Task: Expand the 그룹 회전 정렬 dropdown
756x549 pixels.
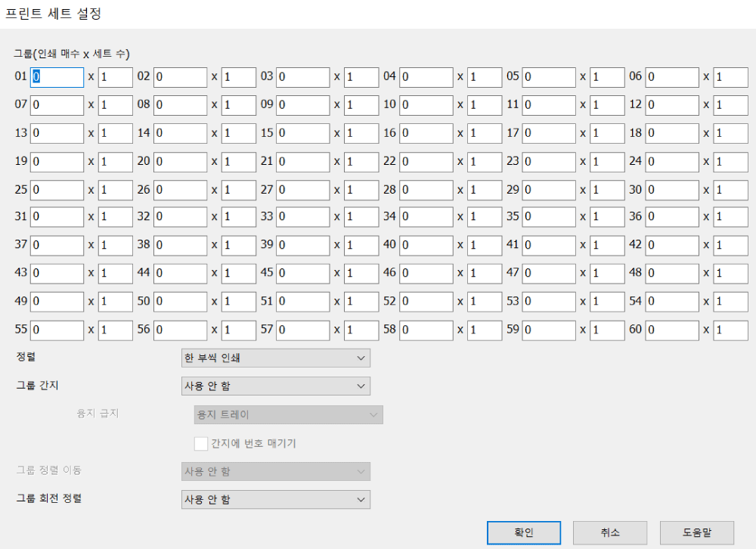Action: point(276,499)
